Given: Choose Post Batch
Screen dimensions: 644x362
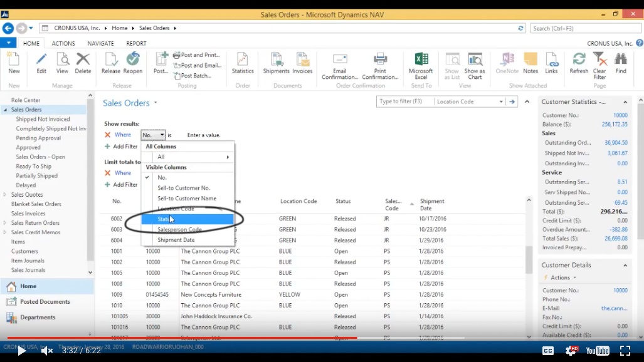Looking at the screenshot, I should 193,76.
